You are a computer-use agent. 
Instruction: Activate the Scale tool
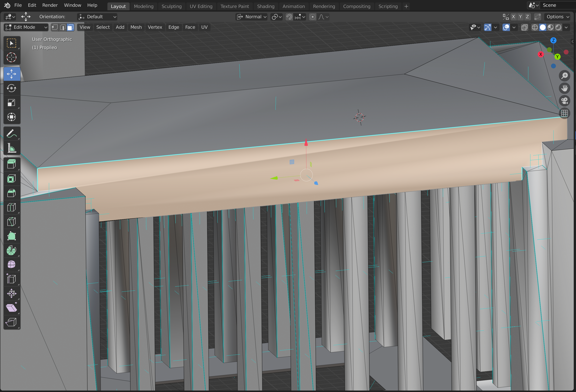(12, 103)
